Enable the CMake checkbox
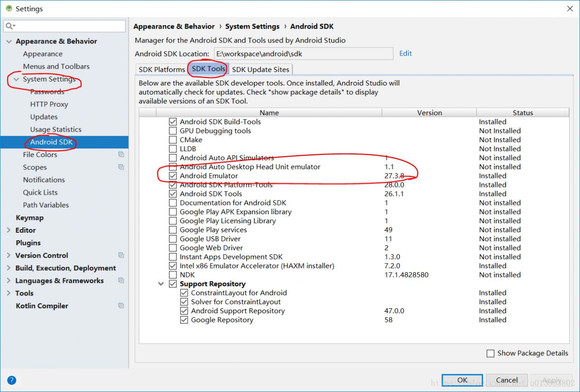Image resolution: width=580 pixels, height=392 pixels. (173, 140)
